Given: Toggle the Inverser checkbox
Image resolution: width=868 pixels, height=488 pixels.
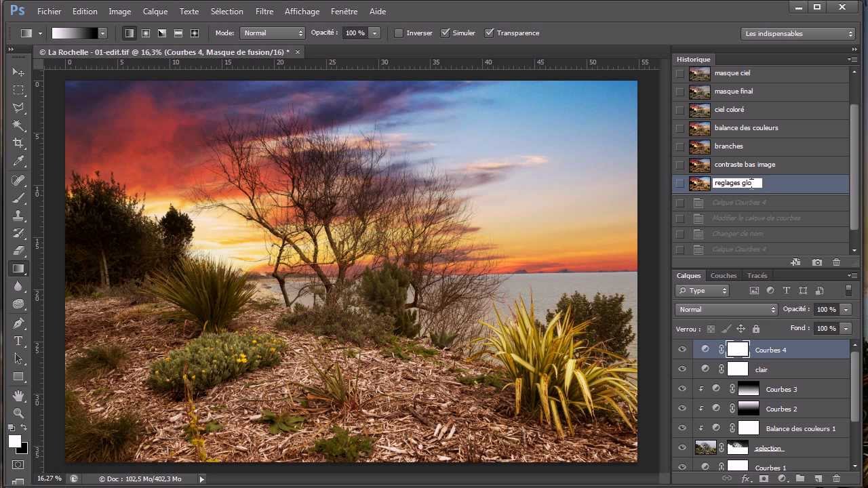Looking at the screenshot, I should pos(399,33).
